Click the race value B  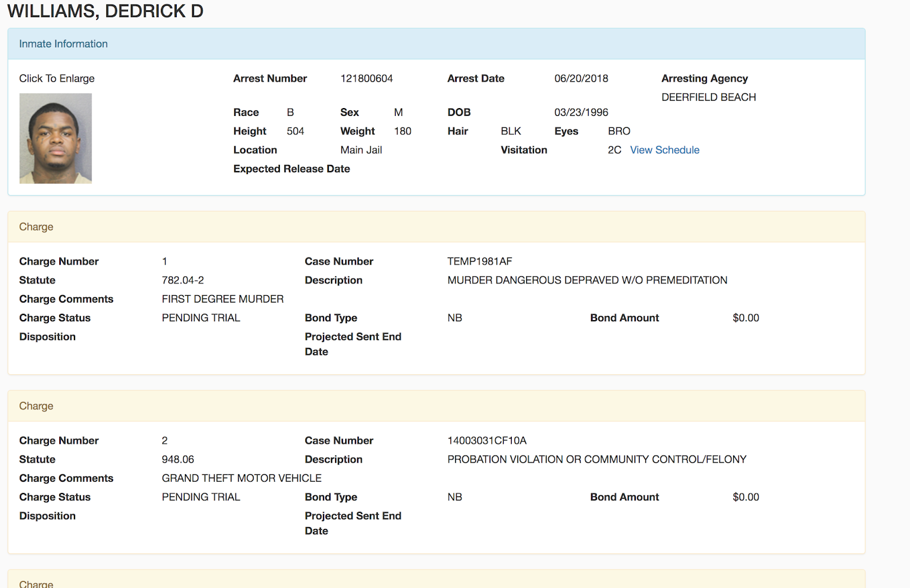(290, 113)
